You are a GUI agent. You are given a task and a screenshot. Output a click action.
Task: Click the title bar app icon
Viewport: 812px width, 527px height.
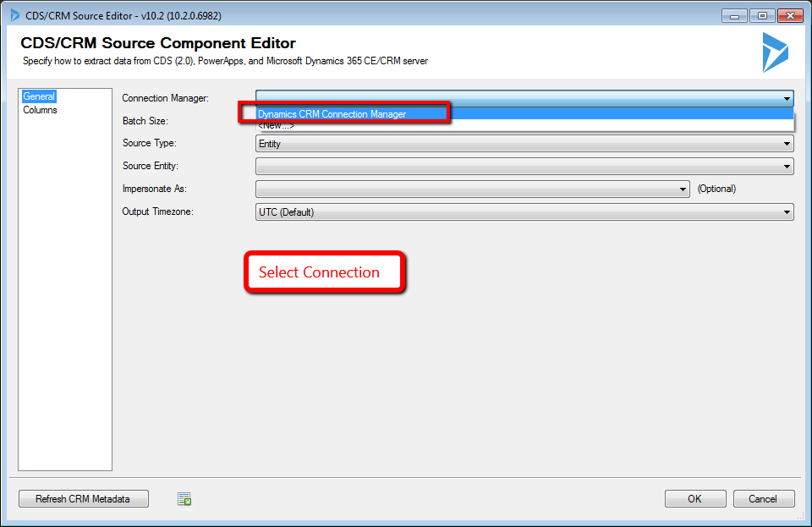coord(15,15)
